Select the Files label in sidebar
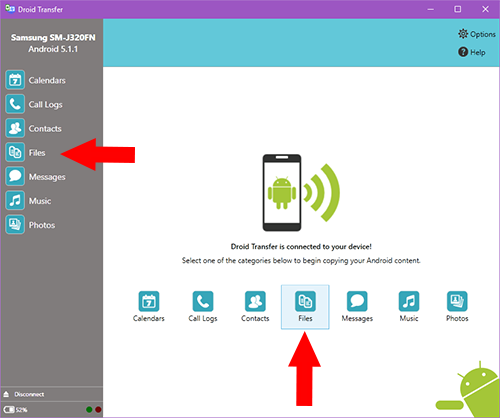 pyautogui.click(x=37, y=153)
